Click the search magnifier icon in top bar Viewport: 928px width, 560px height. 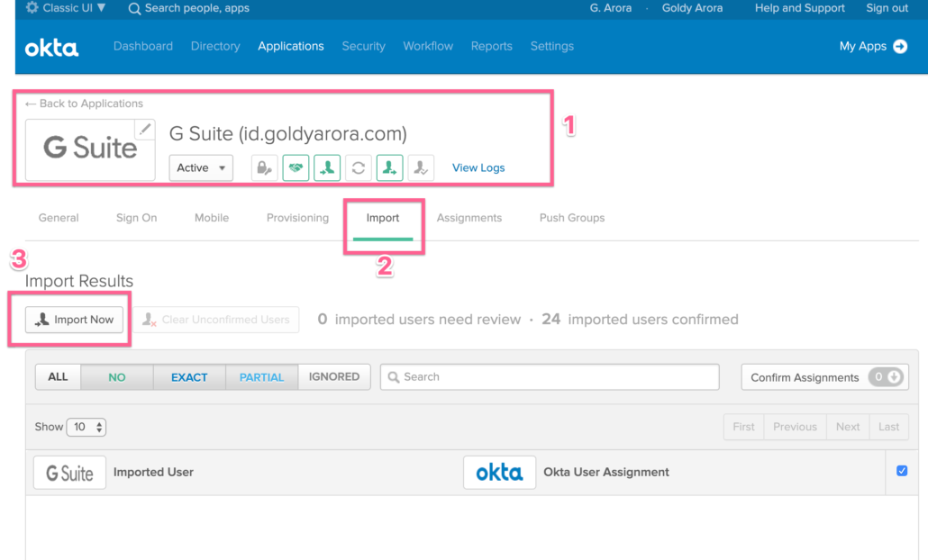coord(134,8)
